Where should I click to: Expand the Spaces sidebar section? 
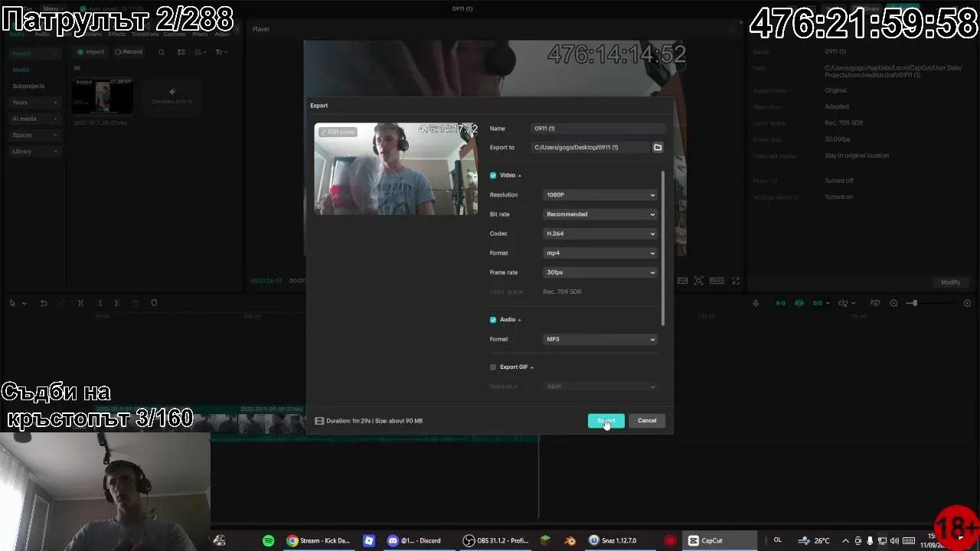(x=34, y=135)
